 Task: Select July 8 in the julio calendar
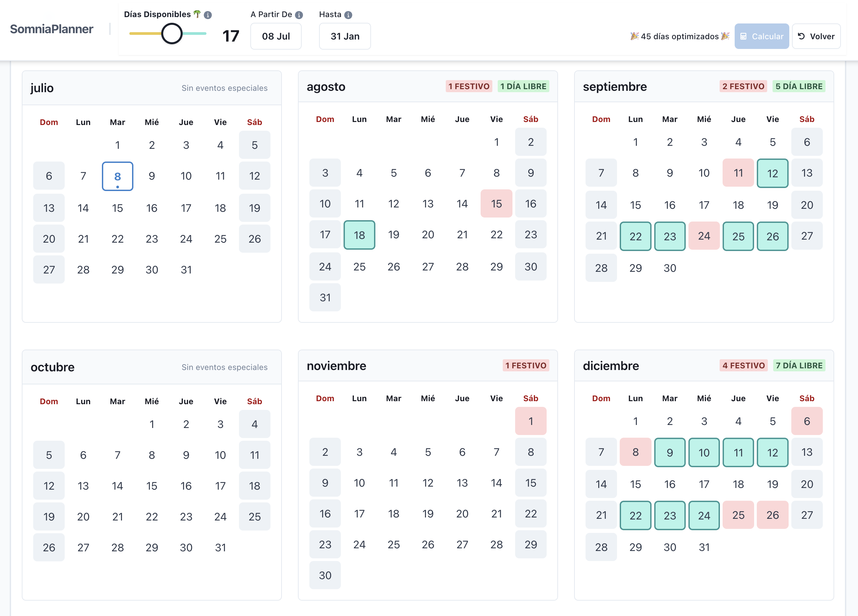pyautogui.click(x=117, y=176)
